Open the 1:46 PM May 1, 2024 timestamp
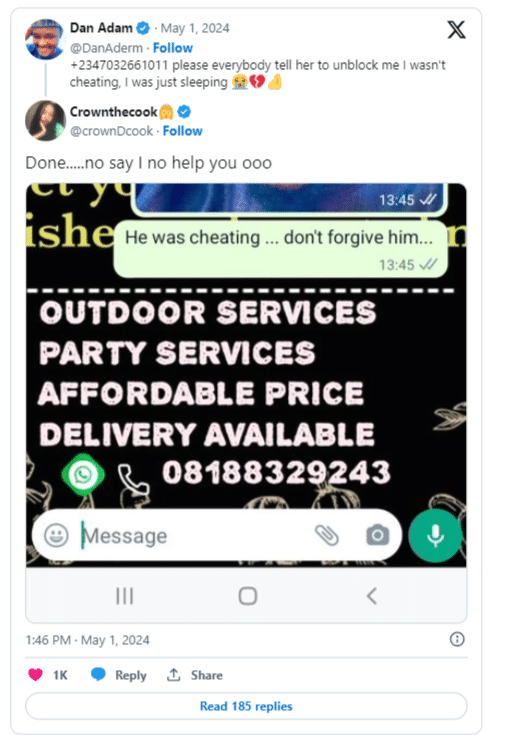 [x=88, y=640]
